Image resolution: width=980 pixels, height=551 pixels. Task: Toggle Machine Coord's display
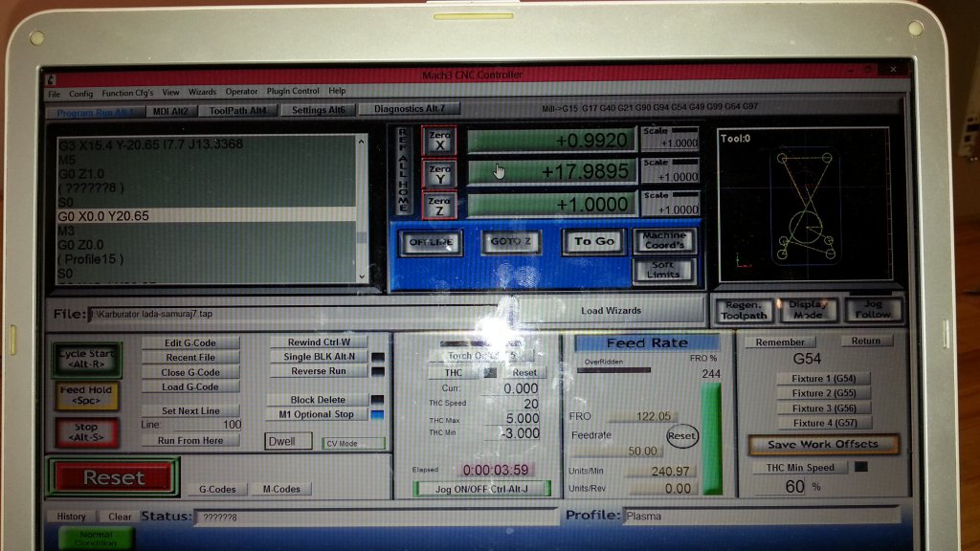pos(664,240)
